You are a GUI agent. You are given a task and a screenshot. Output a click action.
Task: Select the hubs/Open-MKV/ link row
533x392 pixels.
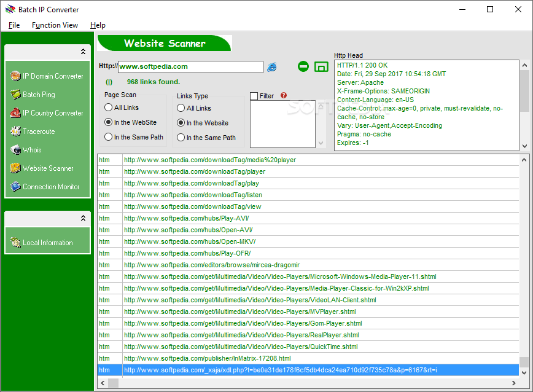coord(308,241)
